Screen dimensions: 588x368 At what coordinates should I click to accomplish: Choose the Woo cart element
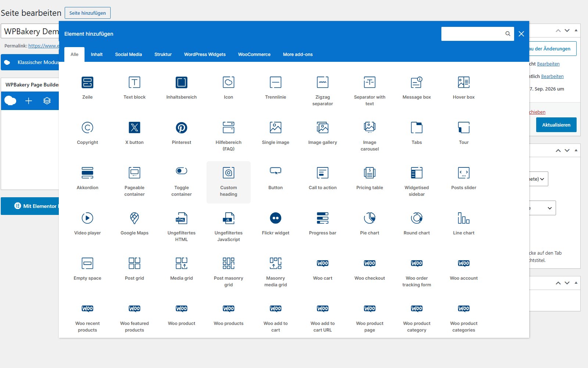click(x=323, y=269)
